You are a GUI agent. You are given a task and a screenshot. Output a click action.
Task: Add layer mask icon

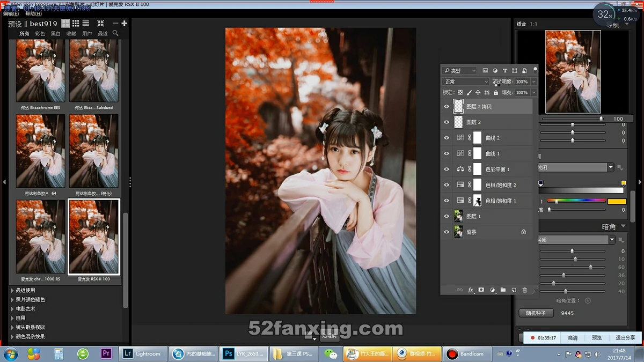(x=481, y=290)
